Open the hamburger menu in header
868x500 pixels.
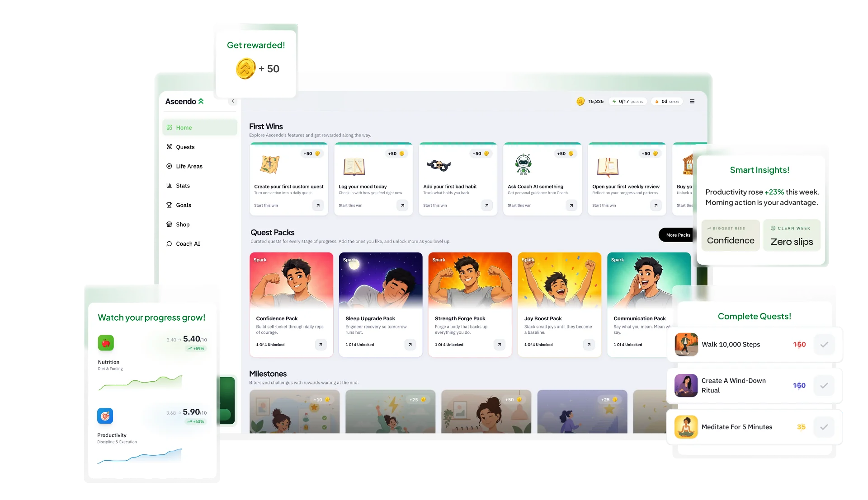pyautogui.click(x=692, y=102)
